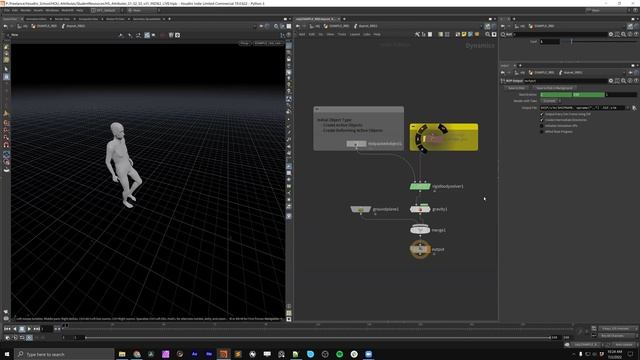The width and height of the screenshot is (640, 360).
Task: Click the help icon in output parameter header
Action: pos(636,81)
